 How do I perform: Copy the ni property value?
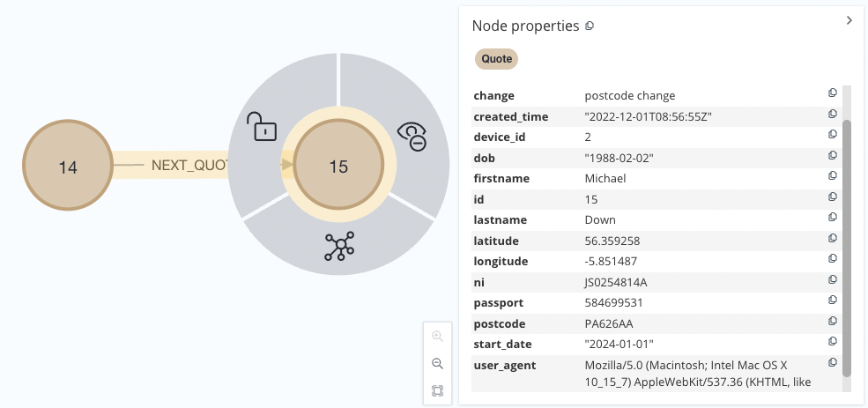pos(832,279)
